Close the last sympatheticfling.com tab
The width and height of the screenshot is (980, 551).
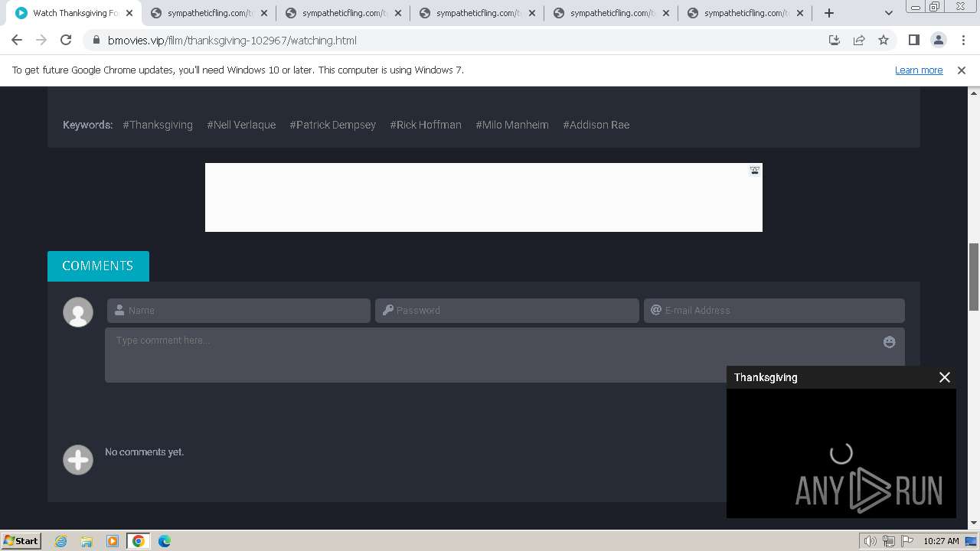(x=799, y=13)
